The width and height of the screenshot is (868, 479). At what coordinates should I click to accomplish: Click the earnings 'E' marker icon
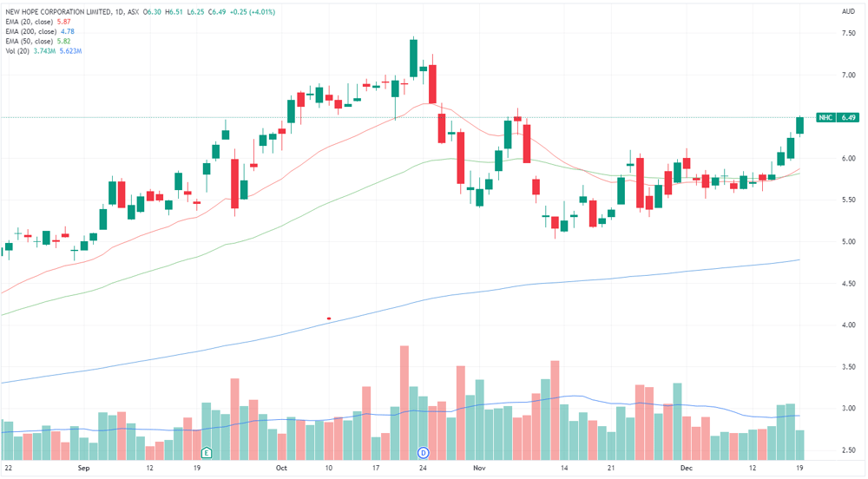207,452
